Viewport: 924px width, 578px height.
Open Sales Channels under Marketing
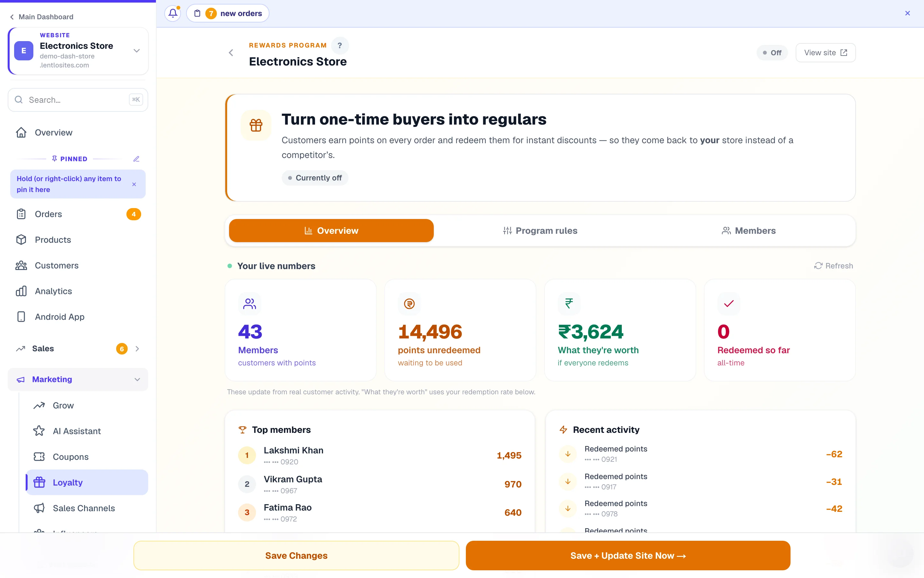[x=87, y=508]
